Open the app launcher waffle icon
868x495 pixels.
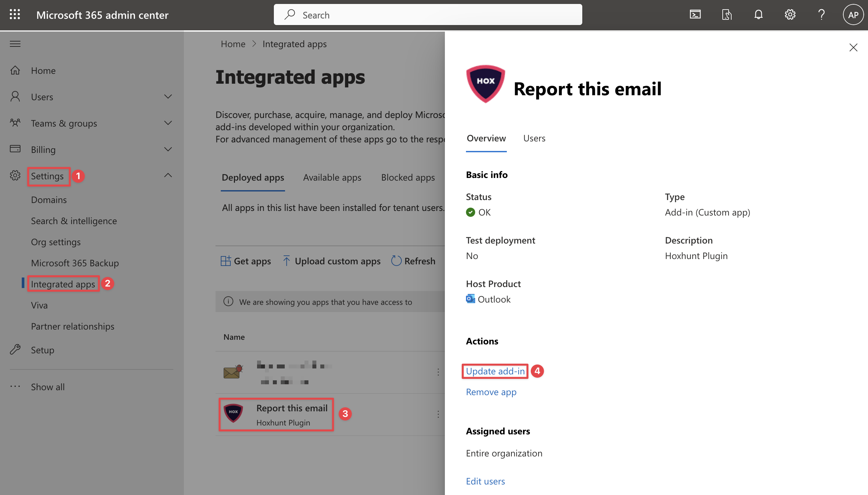pyautogui.click(x=14, y=15)
